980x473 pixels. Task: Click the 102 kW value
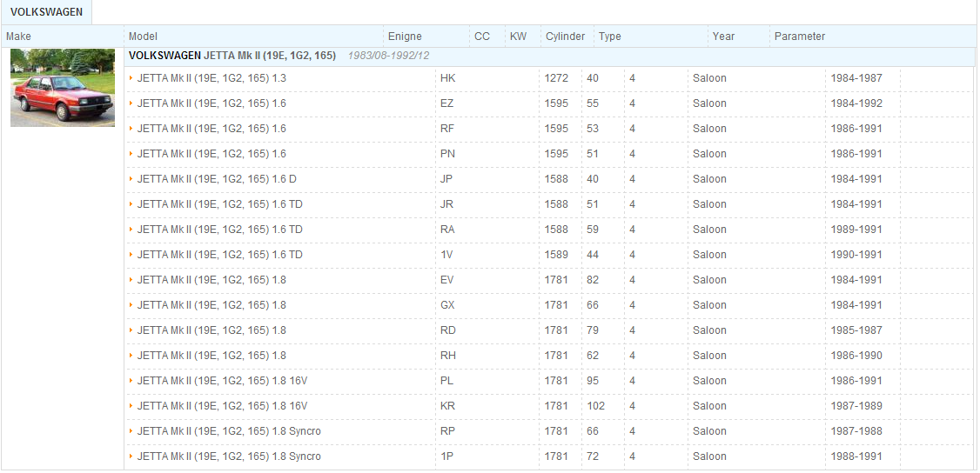595,405
